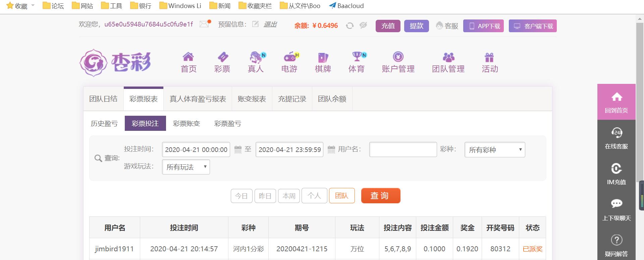The height and width of the screenshot is (260, 644).
Task: Click table cell jimbird1911
Action: [x=114, y=249]
